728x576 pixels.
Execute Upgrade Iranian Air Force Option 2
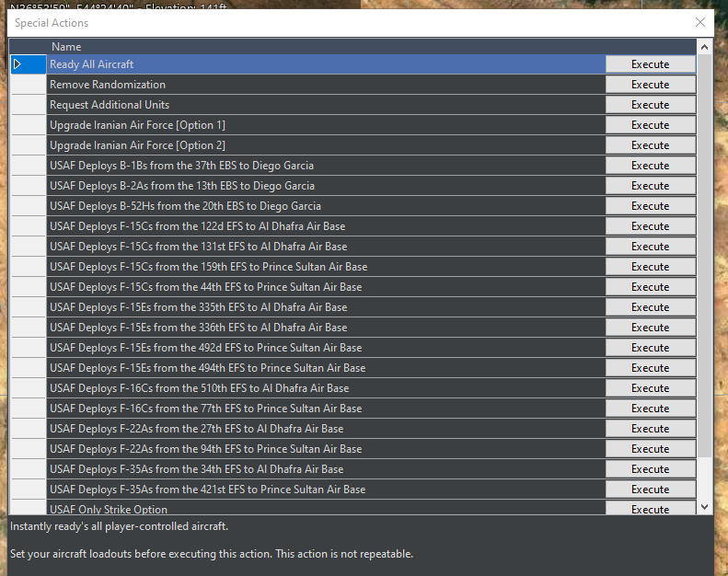(x=651, y=145)
